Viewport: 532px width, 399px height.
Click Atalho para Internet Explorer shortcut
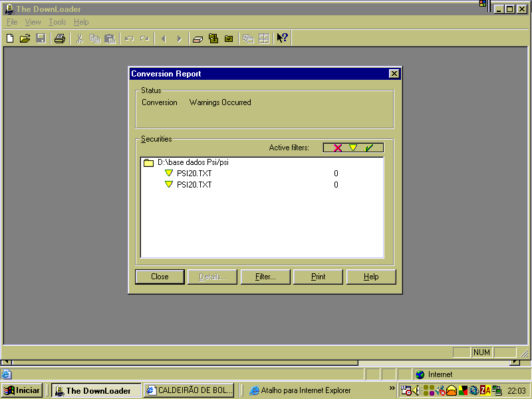click(x=301, y=390)
